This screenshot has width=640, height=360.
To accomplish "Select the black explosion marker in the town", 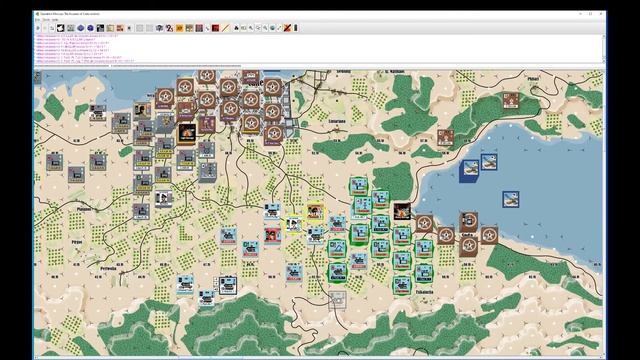I will click(187, 133).
